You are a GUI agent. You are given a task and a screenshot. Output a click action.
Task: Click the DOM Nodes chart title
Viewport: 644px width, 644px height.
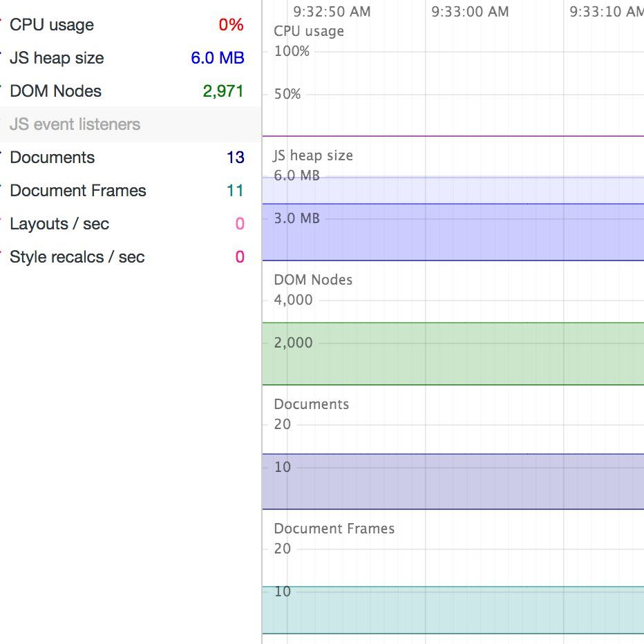(314, 280)
